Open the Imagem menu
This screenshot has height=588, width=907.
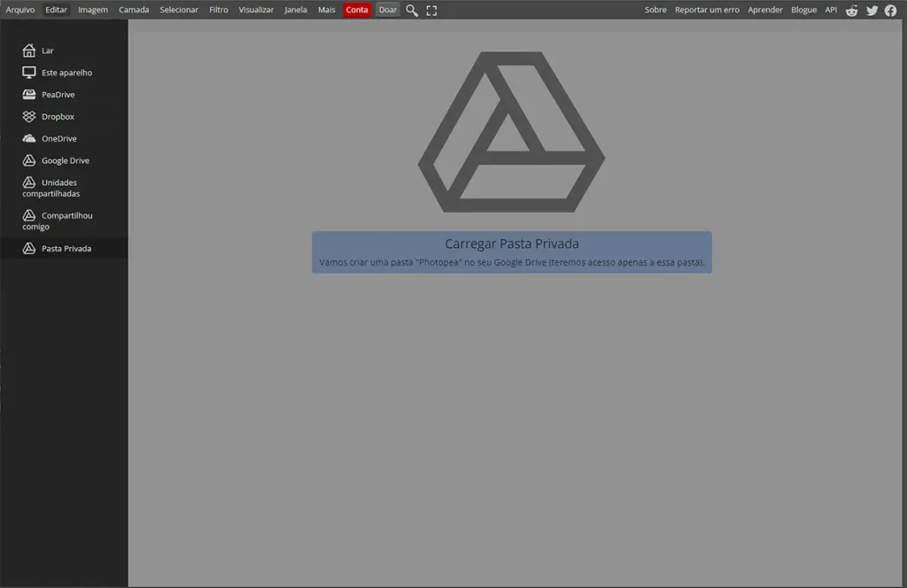pyautogui.click(x=93, y=10)
